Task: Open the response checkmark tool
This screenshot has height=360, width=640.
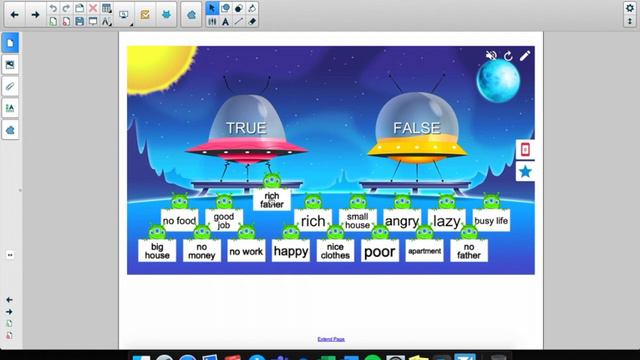Action: pyautogui.click(x=145, y=15)
